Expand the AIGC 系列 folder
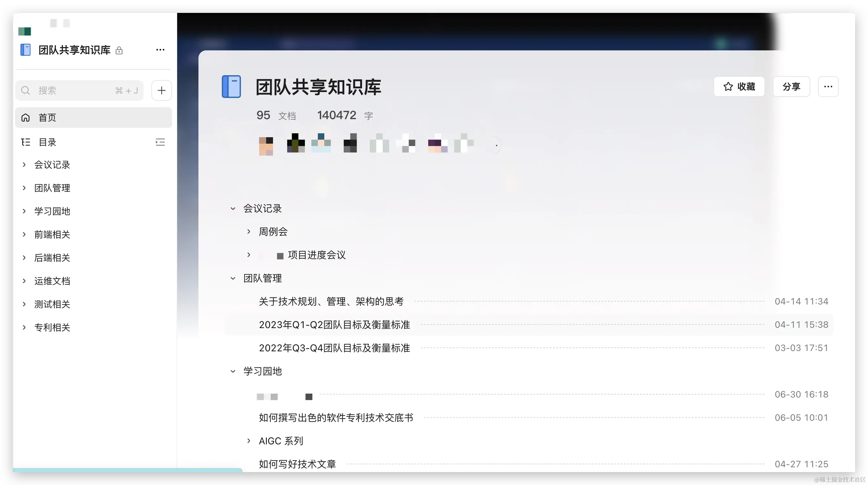 click(x=249, y=440)
